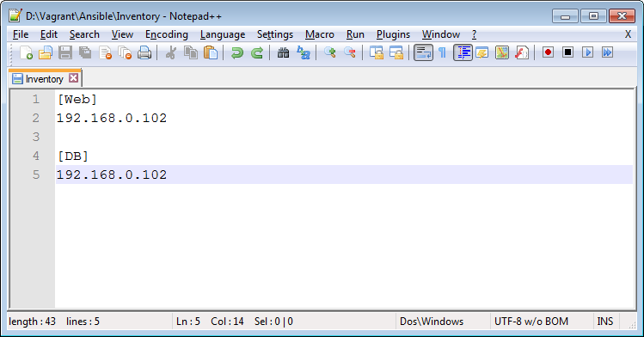This screenshot has height=337, width=644.
Task: Minimize the Notepad++ window
Action: [565, 16]
